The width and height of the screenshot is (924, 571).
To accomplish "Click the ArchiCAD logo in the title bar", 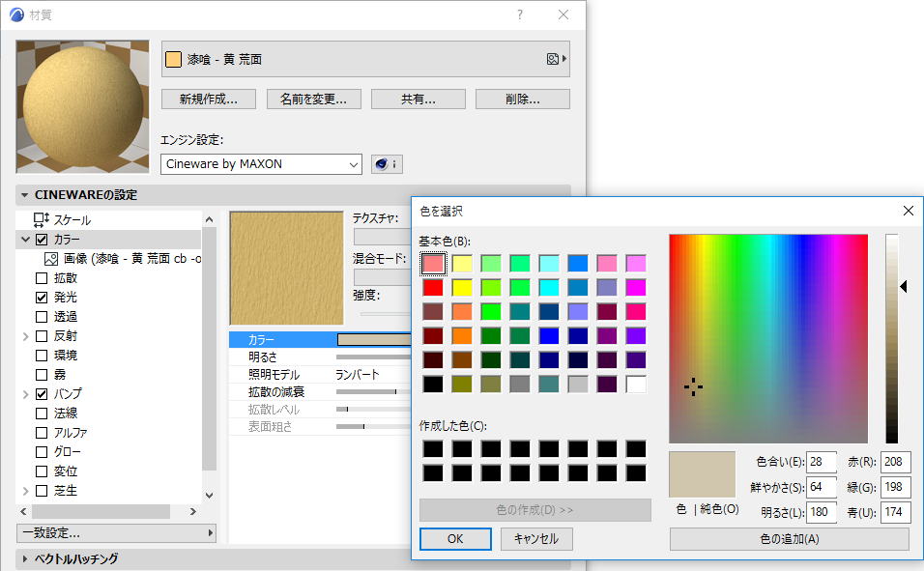I will click(14, 14).
